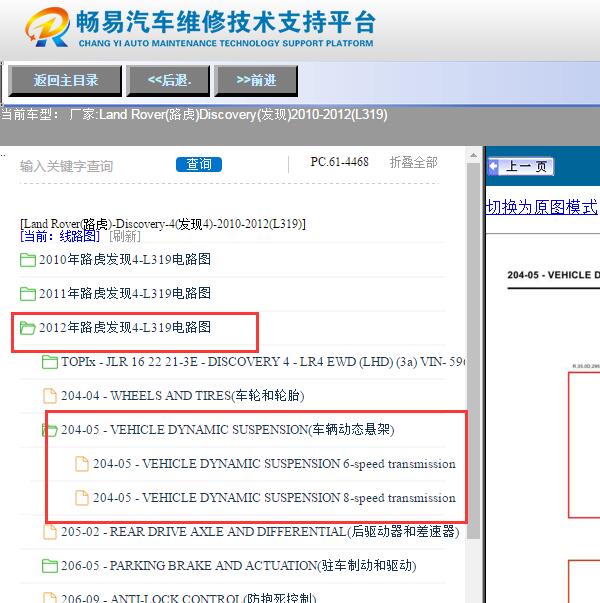Click folder icon beside 2010年 entry
The image size is (600, 603).
[x=28, y=260]
